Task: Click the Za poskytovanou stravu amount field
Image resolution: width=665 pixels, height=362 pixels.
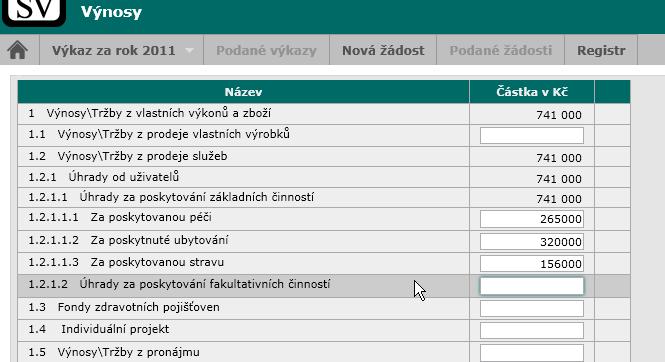Action: 532,264
